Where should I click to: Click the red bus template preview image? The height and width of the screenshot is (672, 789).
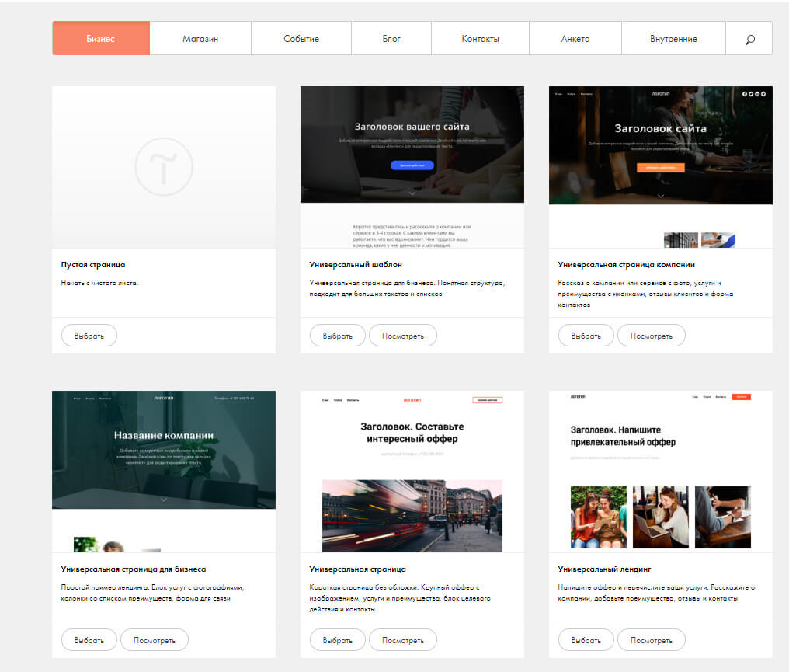[x=412, y=515]
